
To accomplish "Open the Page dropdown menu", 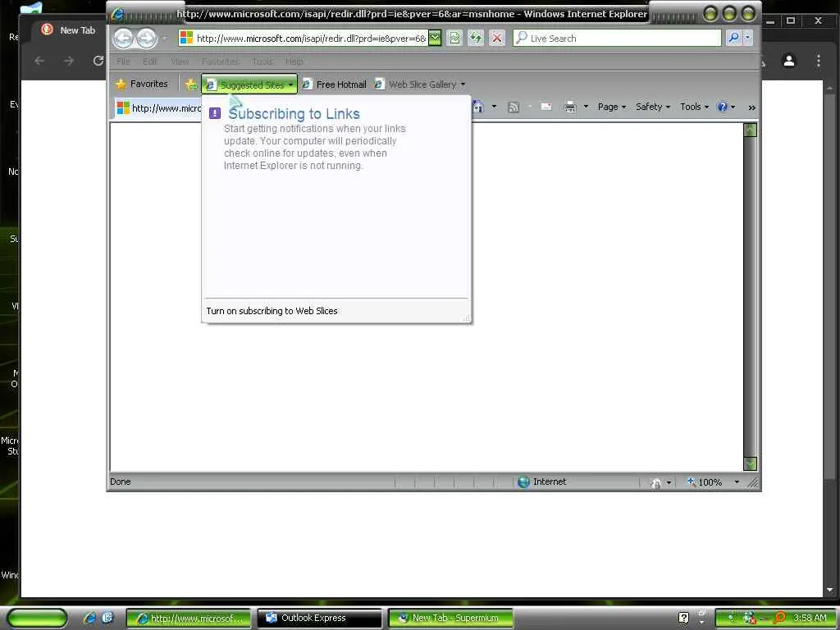I will coord(612,107).
